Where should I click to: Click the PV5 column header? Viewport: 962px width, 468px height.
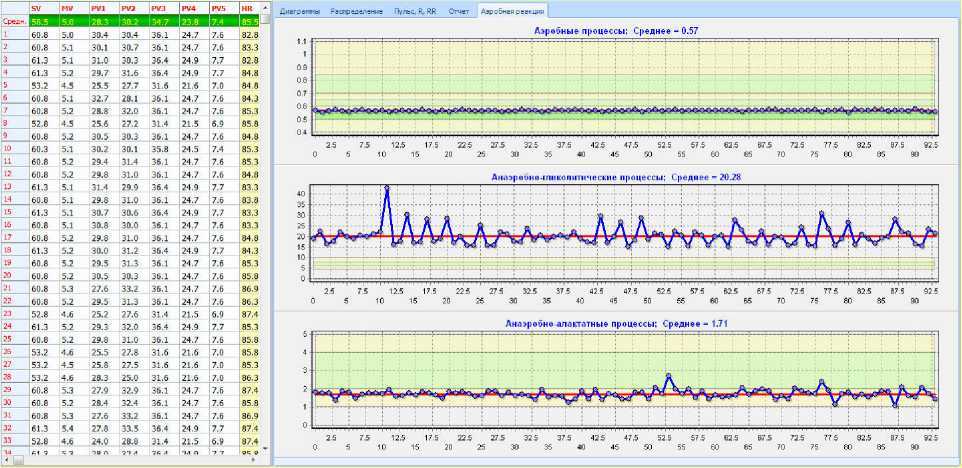pos(218,8)
